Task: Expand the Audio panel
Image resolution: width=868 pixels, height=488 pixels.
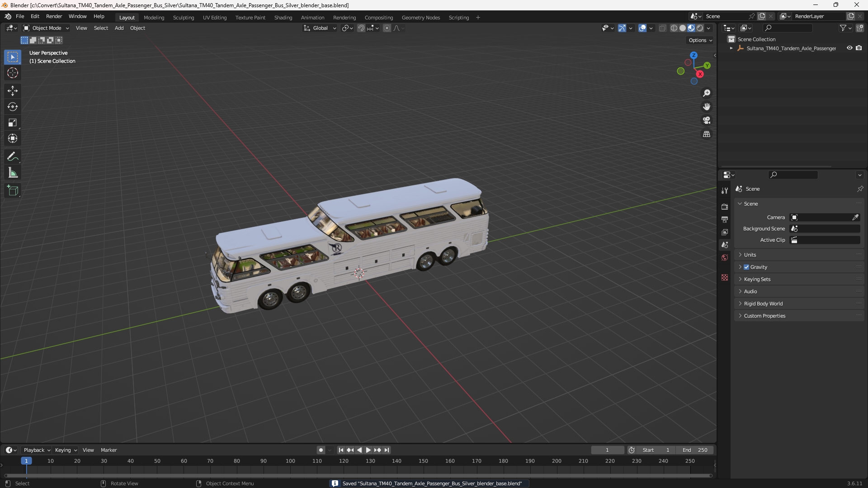Action: 799,291
